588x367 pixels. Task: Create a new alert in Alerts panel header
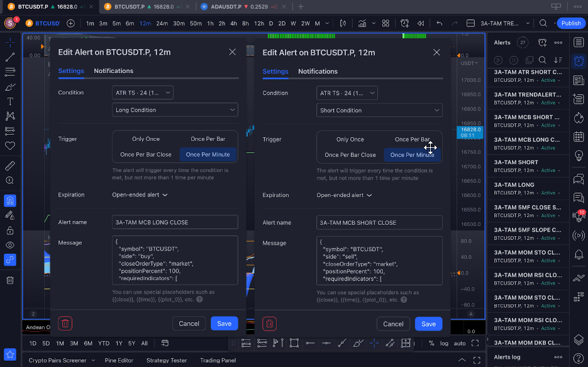click(542, 42)
